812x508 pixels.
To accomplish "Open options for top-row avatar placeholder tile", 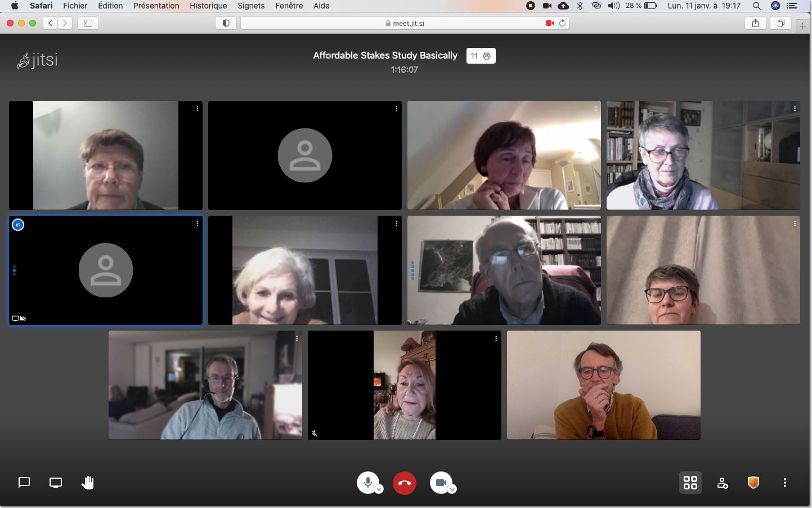I will click(x=396, y=109).
